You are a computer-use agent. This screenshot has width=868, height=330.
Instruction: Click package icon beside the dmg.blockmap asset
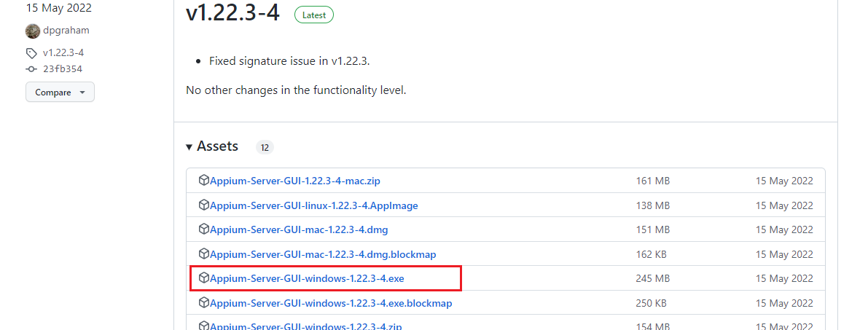coord(204,254)
